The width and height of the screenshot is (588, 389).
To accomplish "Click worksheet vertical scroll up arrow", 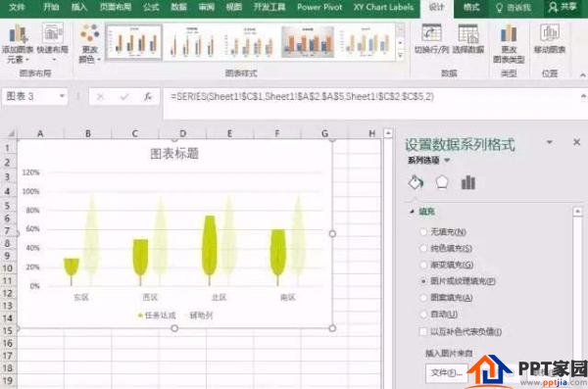I will click(388, 133).
